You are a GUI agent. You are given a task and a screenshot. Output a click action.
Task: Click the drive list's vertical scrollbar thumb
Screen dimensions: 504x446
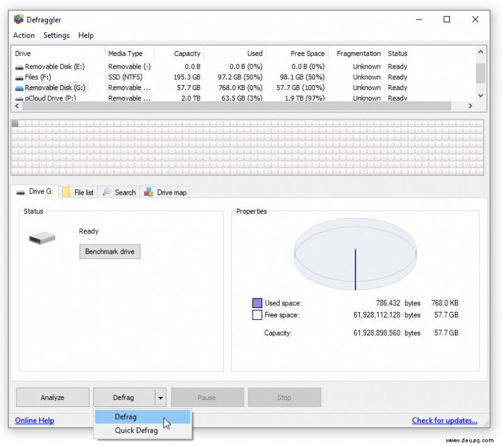[x=481, y=73]
